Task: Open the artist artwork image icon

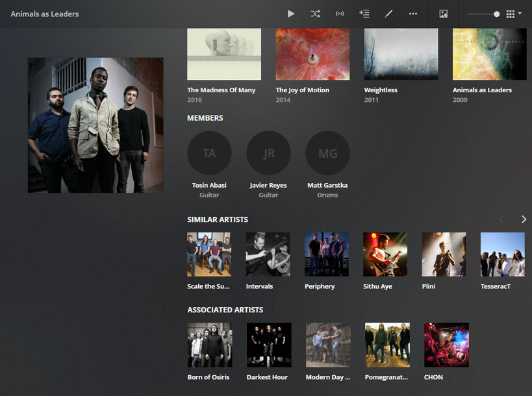Action: [443, 14]
